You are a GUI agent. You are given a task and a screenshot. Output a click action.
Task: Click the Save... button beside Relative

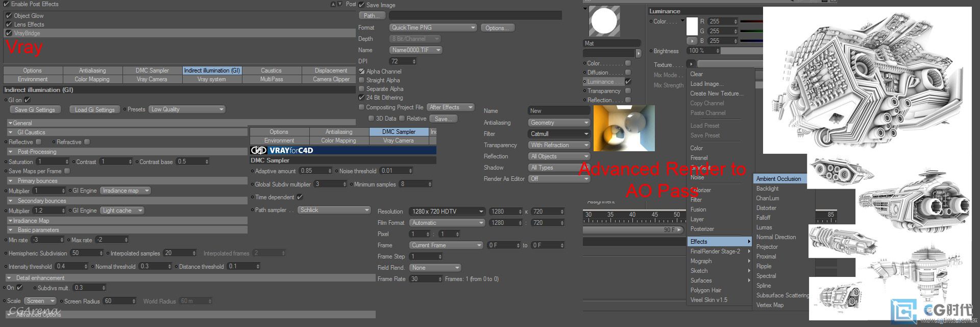[443, 119]
